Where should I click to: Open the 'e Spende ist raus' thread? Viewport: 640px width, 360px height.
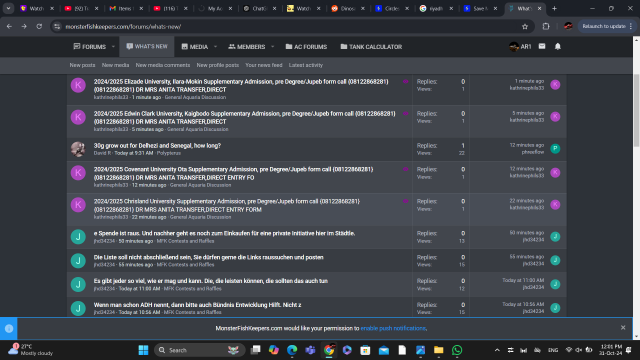[224, 233]
